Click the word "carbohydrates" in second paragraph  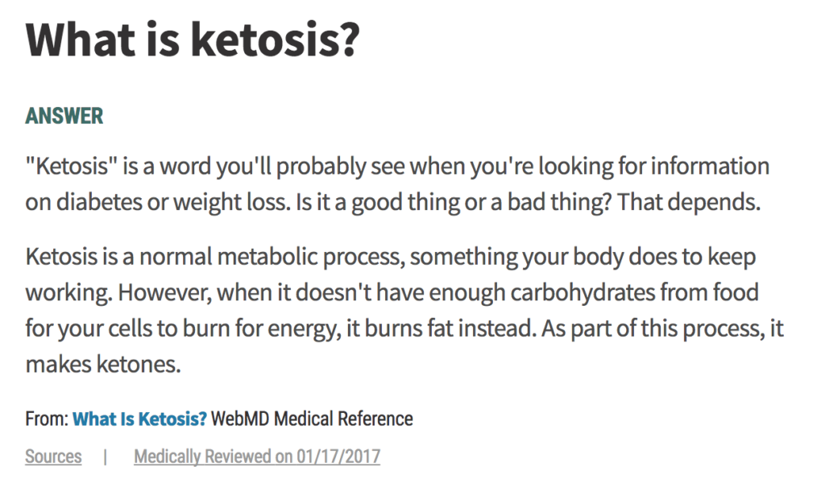(582, 292)
